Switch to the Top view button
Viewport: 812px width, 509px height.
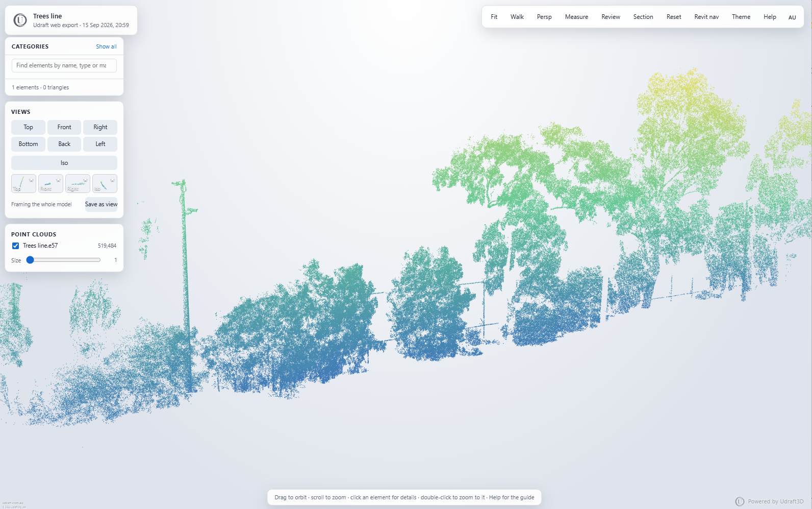click(x=28, y=127)
